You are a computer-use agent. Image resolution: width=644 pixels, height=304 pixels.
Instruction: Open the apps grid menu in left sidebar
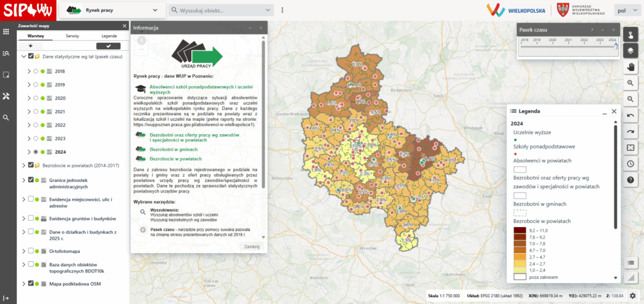coord(6,32)
